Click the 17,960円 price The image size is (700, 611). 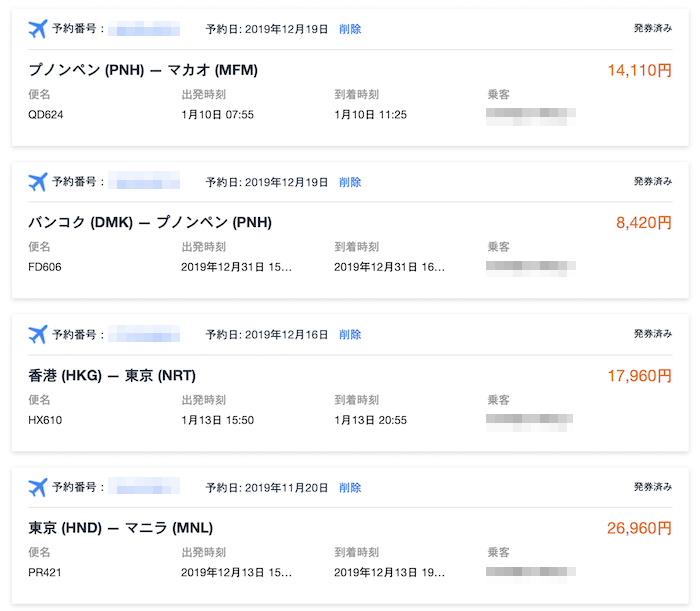pyautogui.click(x=639, y=375)
